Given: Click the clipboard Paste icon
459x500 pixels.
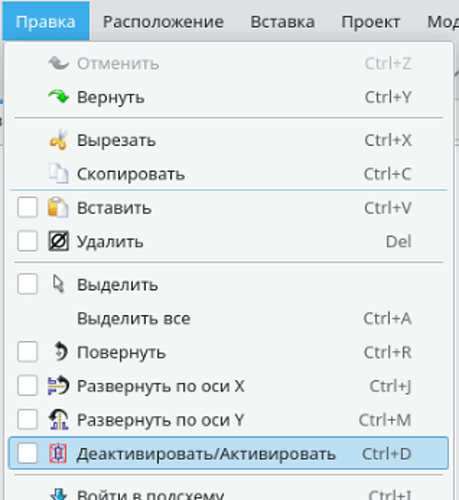Looking at the screenshot, I should [58, 207].
